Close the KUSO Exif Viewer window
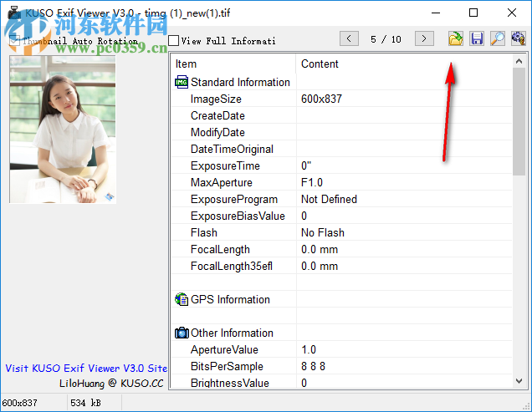 pos(512,13)
